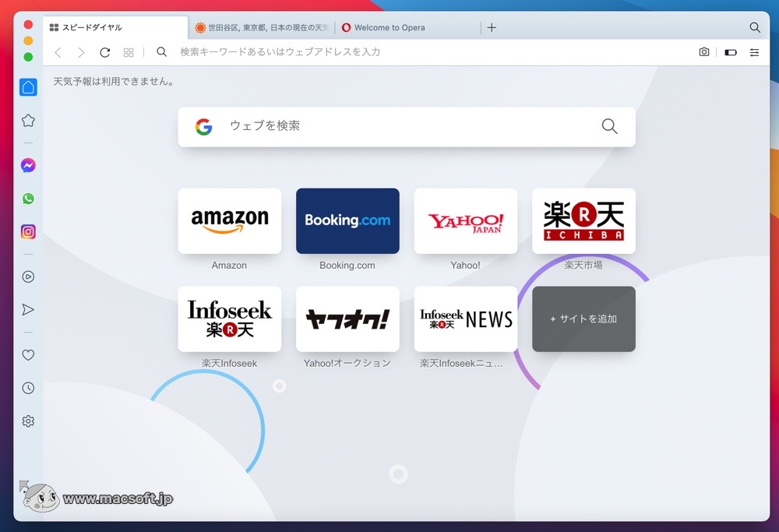Switch to the Welcome to Opera tab
This screenshot has width=779, height=532.
coord(408,27)
